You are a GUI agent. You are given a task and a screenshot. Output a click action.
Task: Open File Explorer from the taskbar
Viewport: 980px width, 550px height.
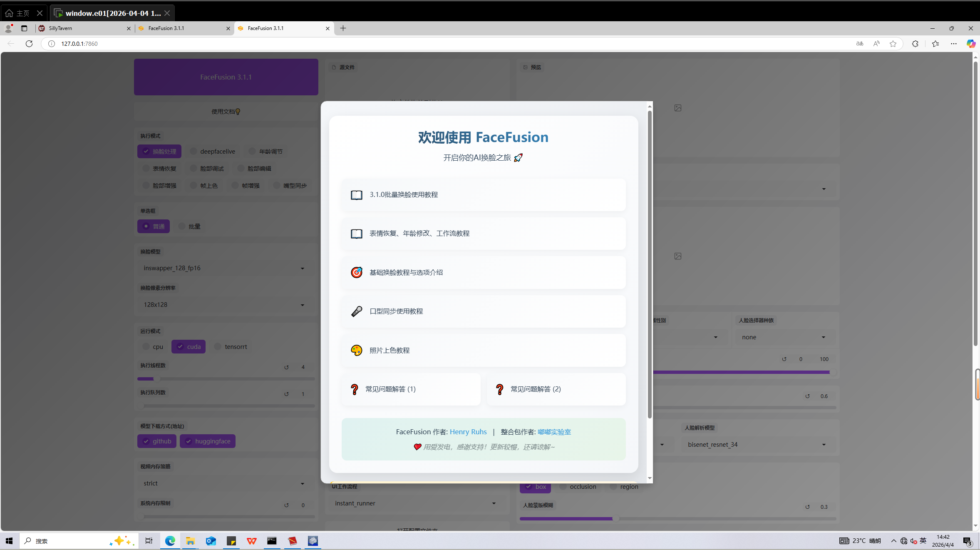click(x=190, y=541)
